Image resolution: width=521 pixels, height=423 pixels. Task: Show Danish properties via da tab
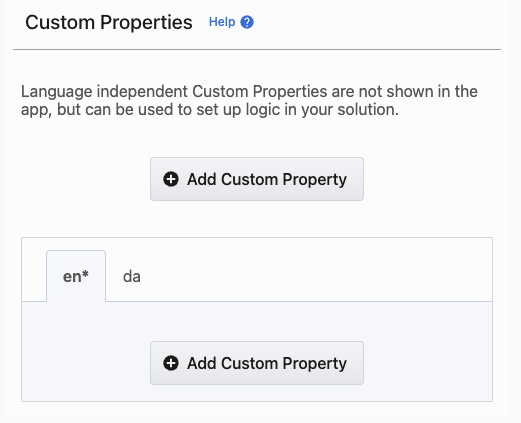point(132,277)
